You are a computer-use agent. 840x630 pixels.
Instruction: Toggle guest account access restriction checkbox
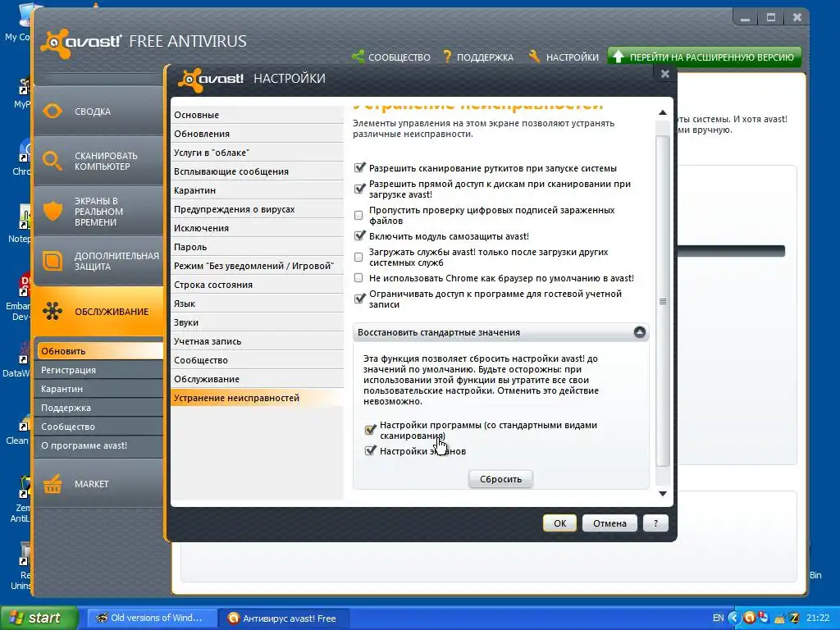pyautogui.click(x=359, y=299)
